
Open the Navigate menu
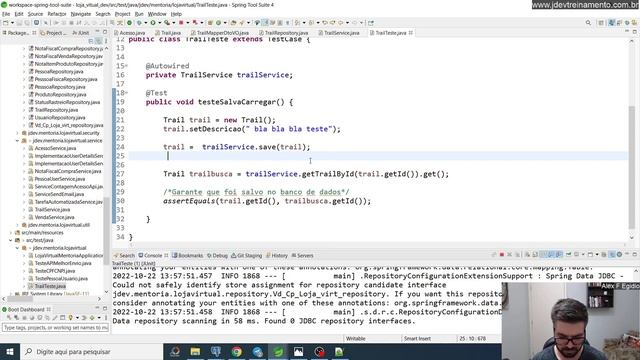(81, 14)
